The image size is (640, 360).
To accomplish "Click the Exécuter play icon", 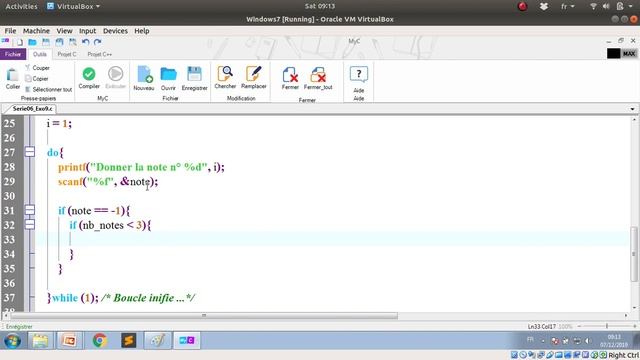I will click(116, 74).
